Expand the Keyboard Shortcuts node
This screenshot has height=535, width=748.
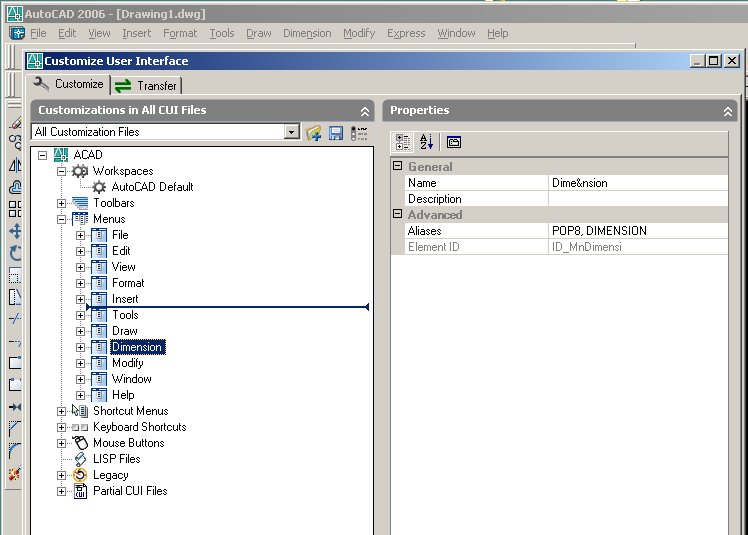(x=62, y=427)
